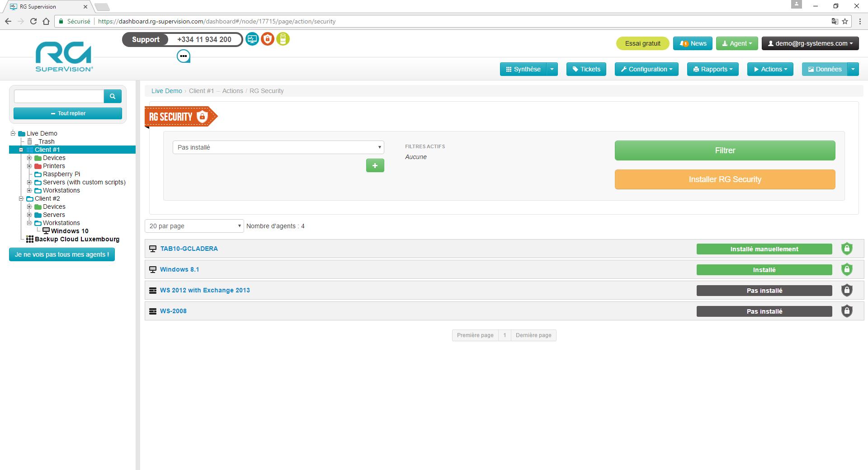This screenshot has width=868, height=470.
Task: Click the workstation icon beside Windows 8.1
Action: pyautogui.click(x=153, y=270)
